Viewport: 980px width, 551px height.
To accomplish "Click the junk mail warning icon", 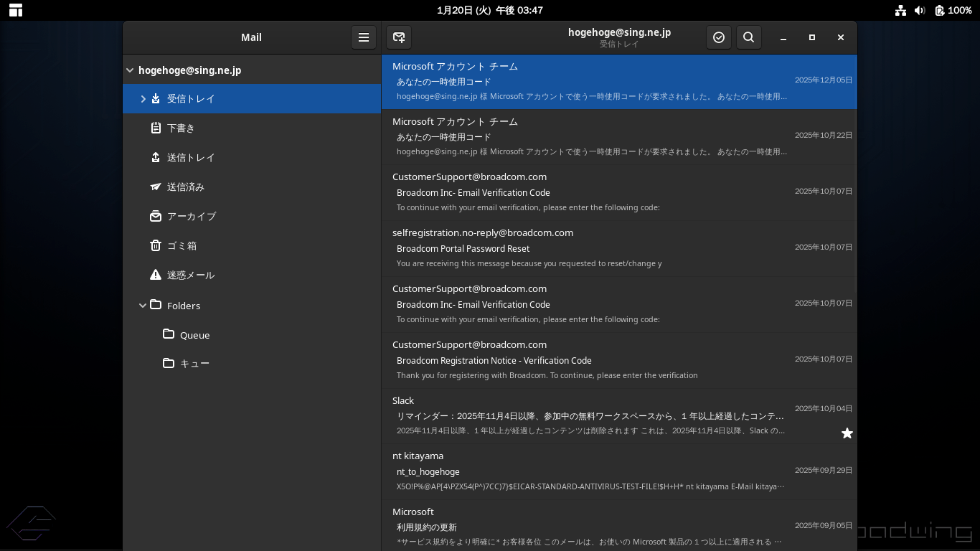I will pos(156,275).
